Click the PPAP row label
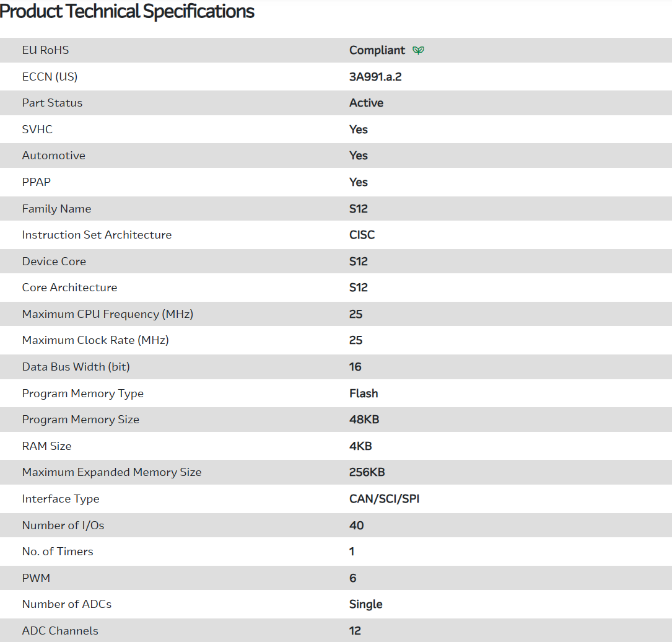 click(36, 182)
